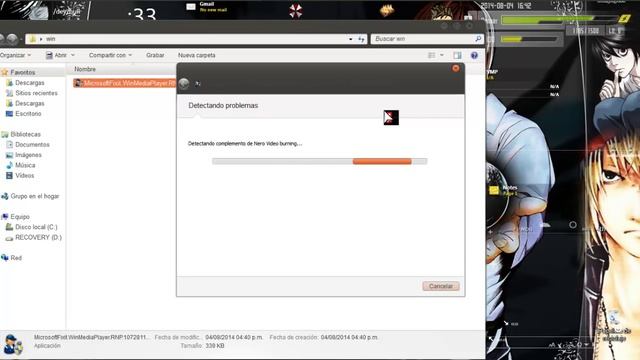Image resolution: width=640 pixels, height=360 pixels.
Task: Open Sitios recientes in sidebar
Action: click(36, 93)
